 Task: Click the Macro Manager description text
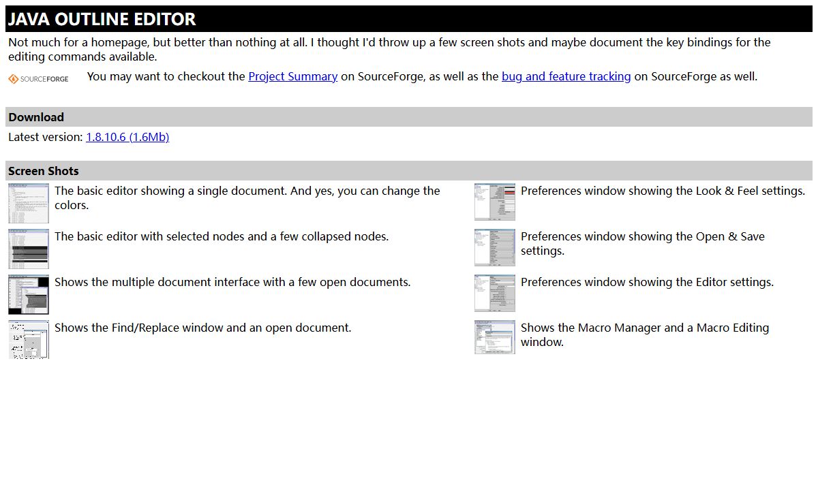click(644, 334)
